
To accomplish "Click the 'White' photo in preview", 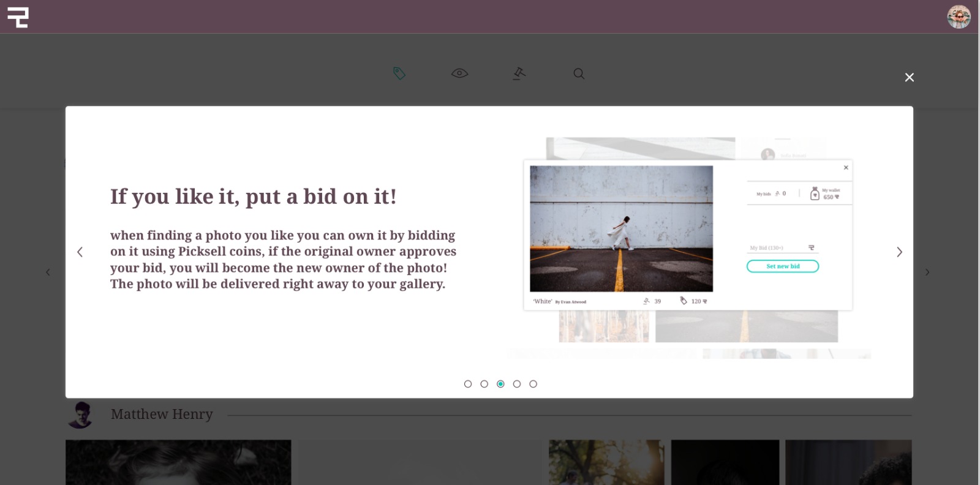I will [x=621, y=228].
